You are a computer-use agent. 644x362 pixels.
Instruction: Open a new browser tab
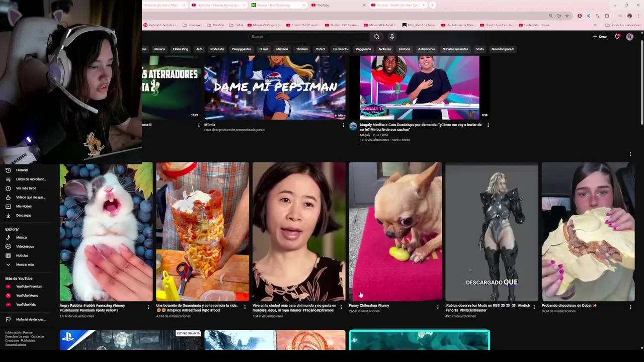tap(432, 5)
